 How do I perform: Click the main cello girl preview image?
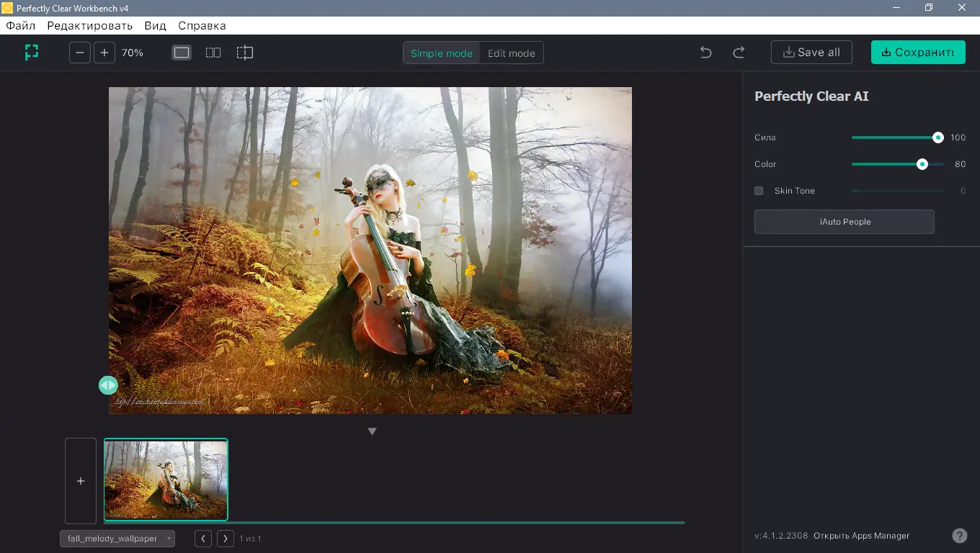coord(370,251)
